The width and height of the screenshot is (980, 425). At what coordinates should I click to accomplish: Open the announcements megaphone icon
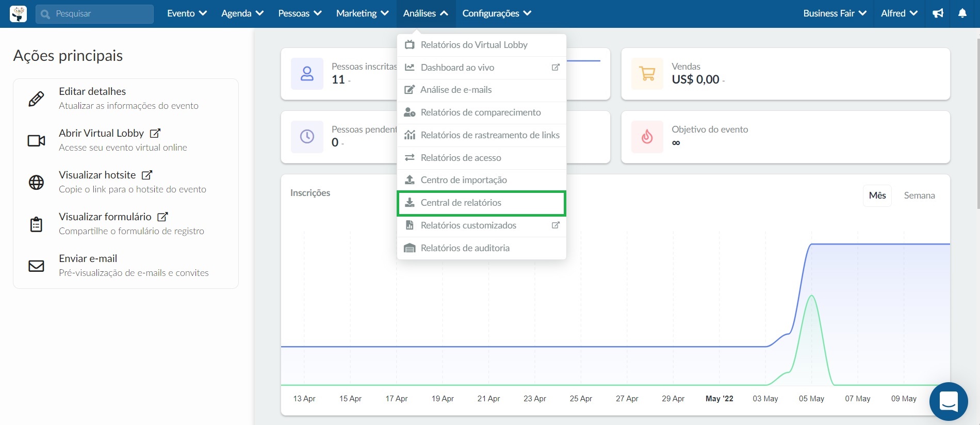point(938,13)
